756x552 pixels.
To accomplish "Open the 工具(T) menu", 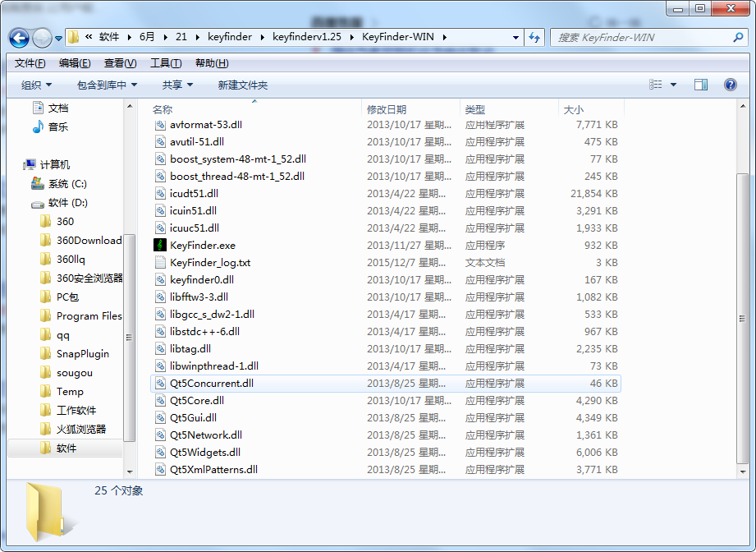I will tap(166, 63).
